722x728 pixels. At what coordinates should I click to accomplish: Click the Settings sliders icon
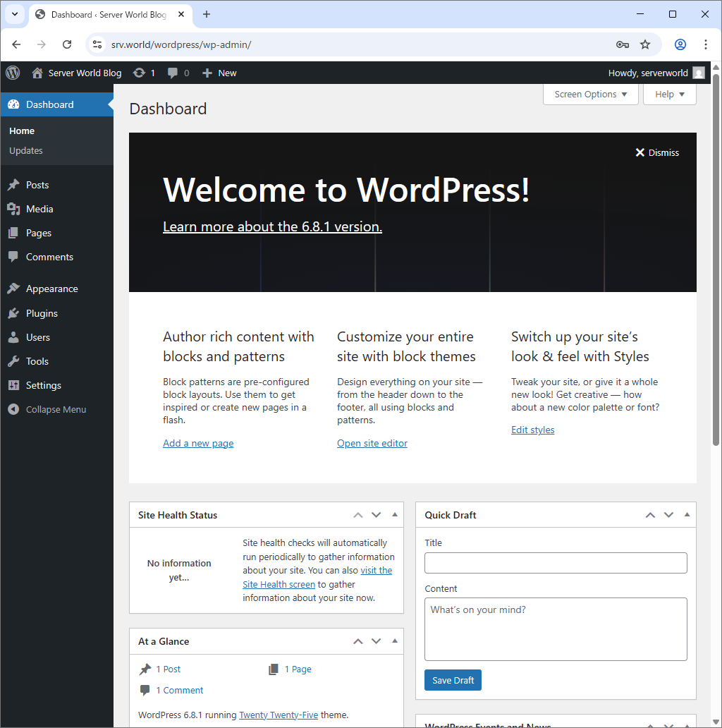[13, 385]
